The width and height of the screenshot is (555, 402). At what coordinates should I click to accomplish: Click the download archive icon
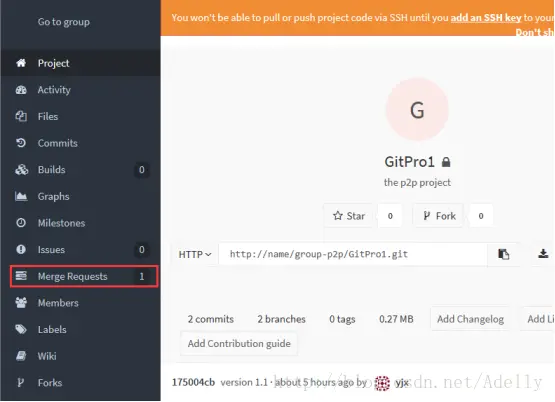tap(543, 254)
